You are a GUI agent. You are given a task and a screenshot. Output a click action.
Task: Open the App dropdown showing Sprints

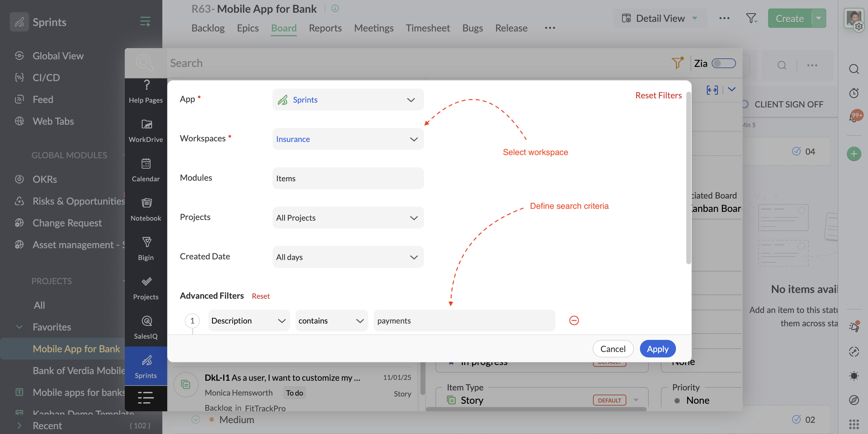click(348, 100)
